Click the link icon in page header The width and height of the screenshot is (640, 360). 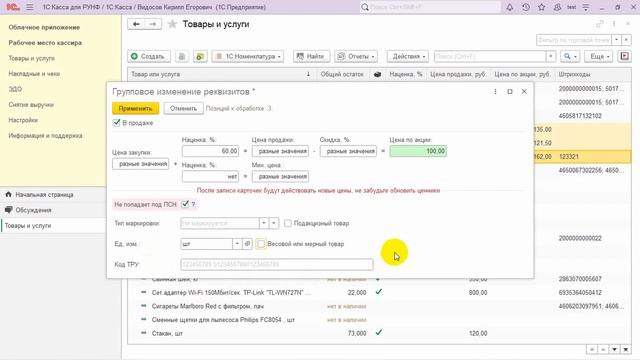coord(600,24)
